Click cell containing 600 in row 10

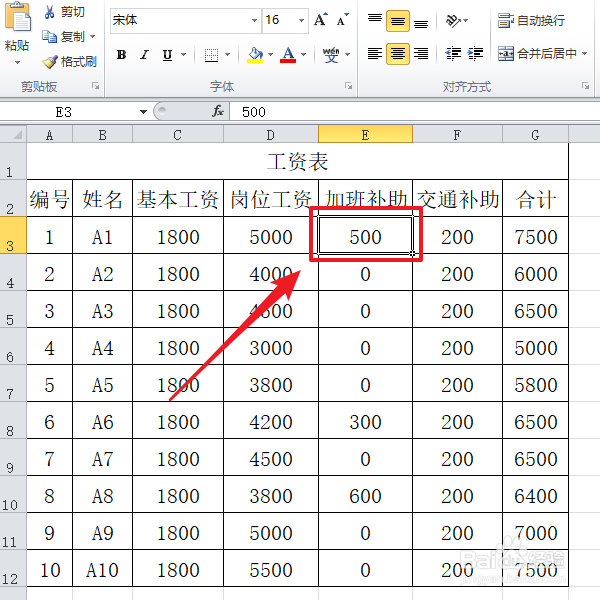(x=365, y=495)
